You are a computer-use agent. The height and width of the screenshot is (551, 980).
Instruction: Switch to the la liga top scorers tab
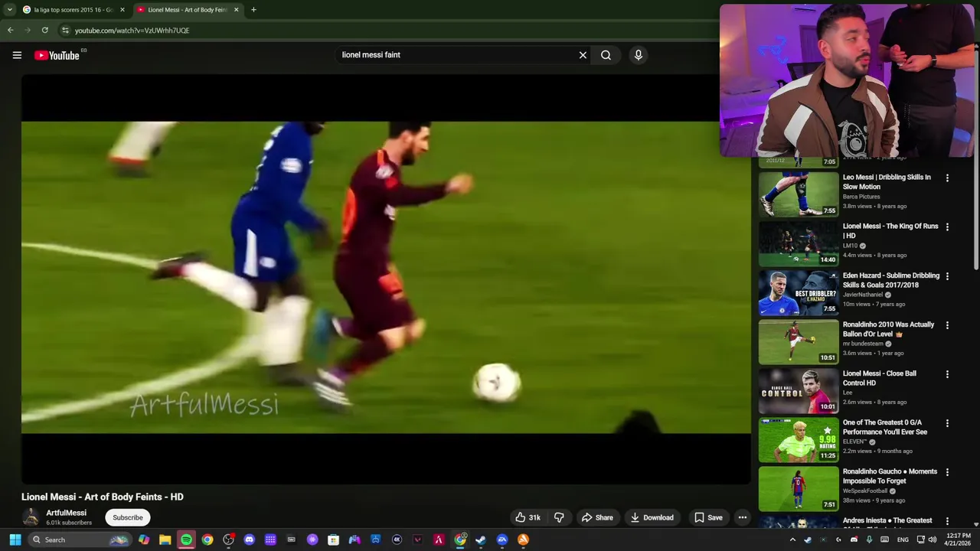73,10
